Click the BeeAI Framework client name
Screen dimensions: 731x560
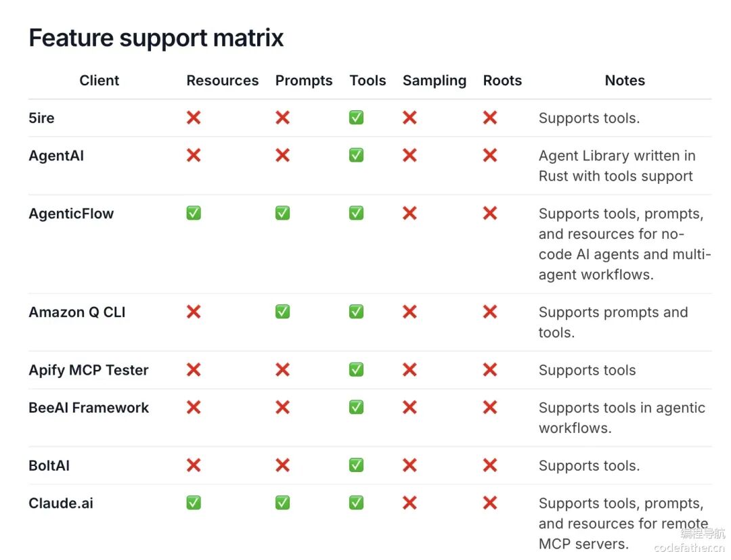89,408
